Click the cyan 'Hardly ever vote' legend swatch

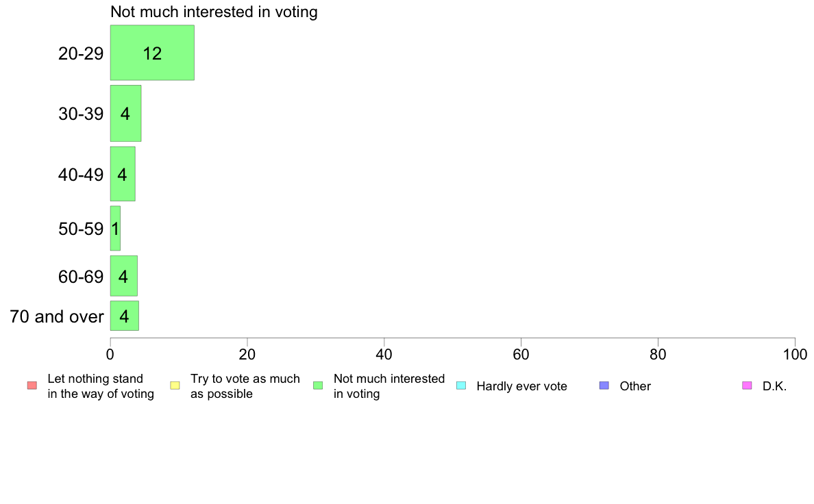pos(461,386)
